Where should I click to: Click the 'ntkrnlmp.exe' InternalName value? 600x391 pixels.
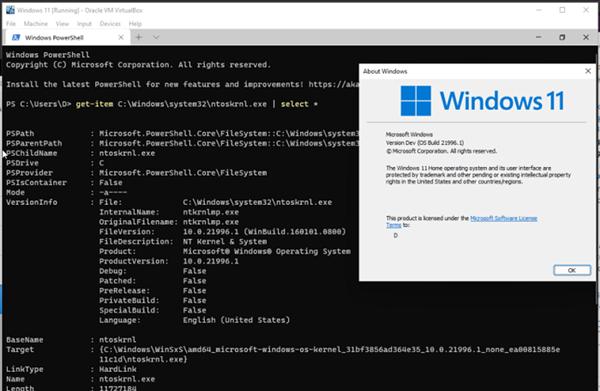pos(211,212)
